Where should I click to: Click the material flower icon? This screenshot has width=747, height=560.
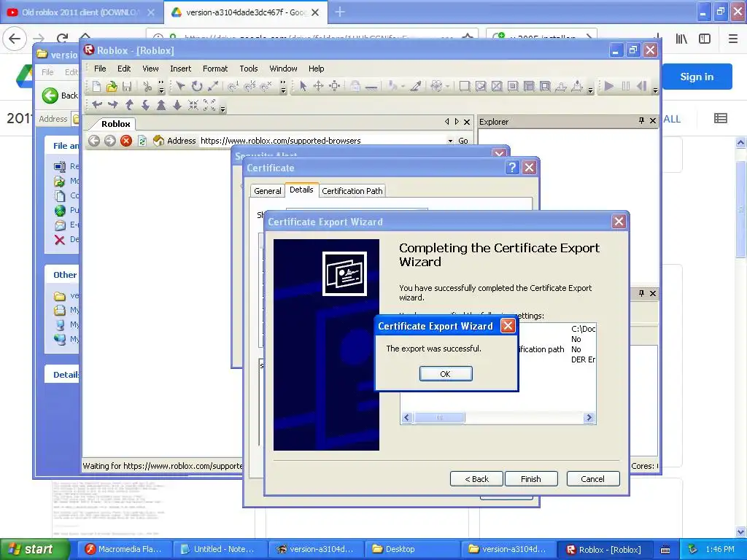coord(436,86)
